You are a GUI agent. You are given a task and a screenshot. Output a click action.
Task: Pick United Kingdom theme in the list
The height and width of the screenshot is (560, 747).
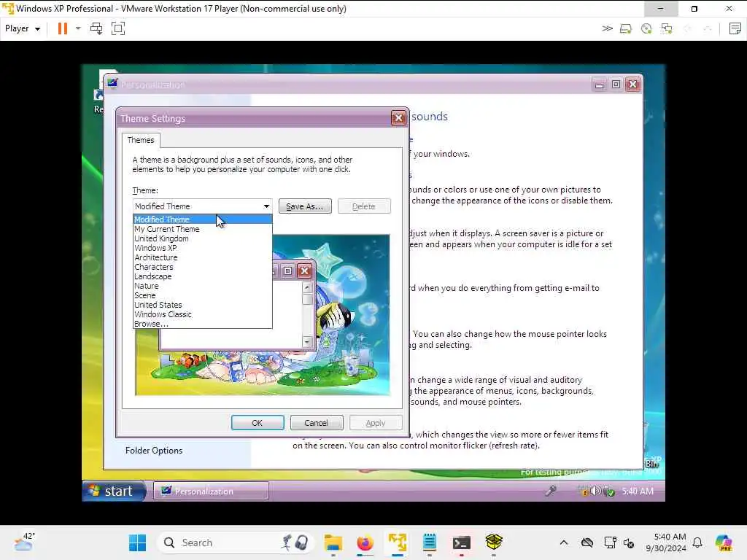tap(203, 238)
